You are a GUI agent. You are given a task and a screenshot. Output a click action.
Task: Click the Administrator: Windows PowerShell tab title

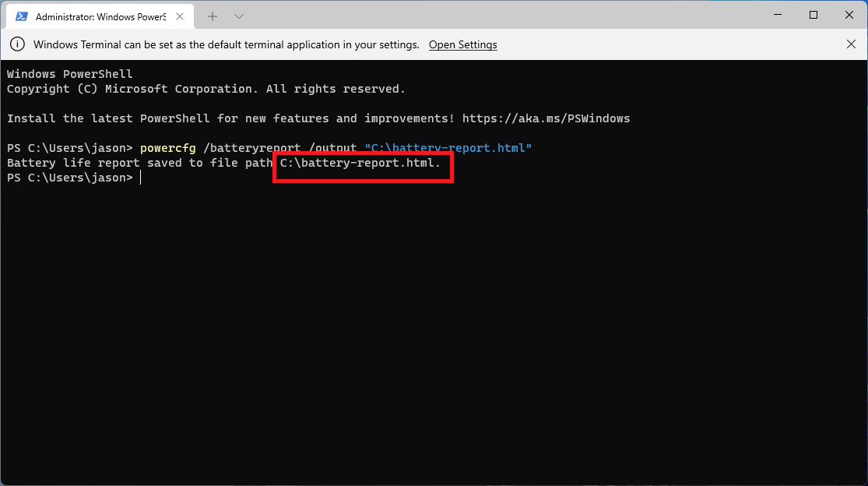[x=101, y=16]
